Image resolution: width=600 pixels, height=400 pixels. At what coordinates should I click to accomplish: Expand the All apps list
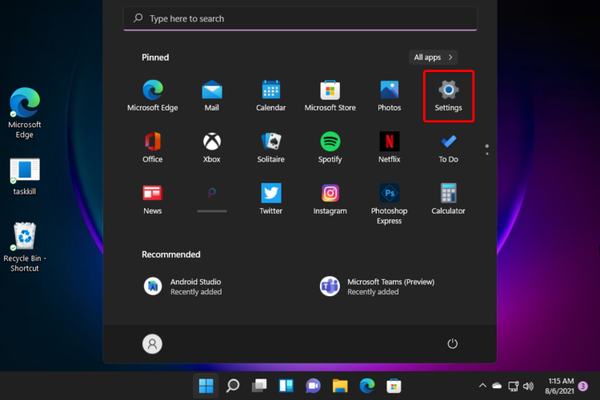click(434, 57)
